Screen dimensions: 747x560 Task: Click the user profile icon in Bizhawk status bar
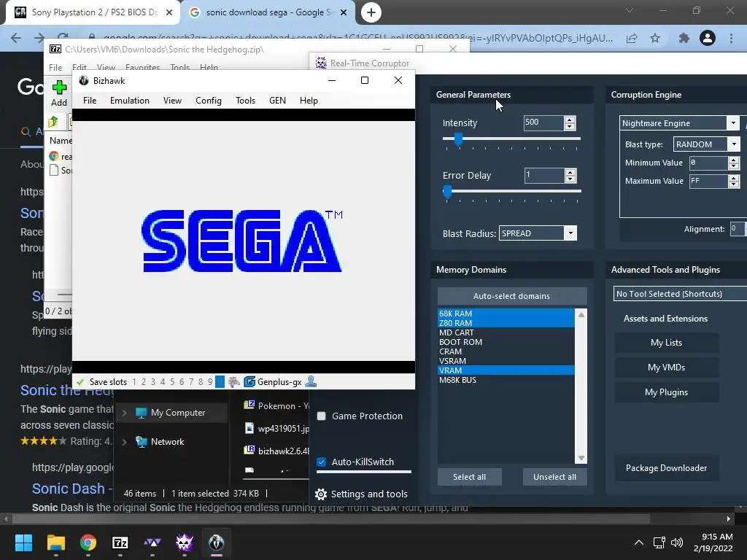(311, 381)
